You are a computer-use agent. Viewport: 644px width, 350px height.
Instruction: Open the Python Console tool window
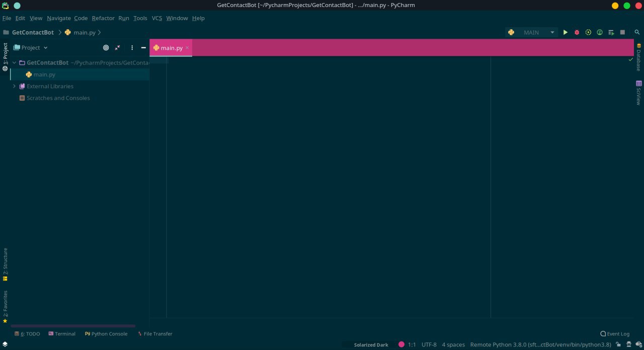tap(106, 333)
